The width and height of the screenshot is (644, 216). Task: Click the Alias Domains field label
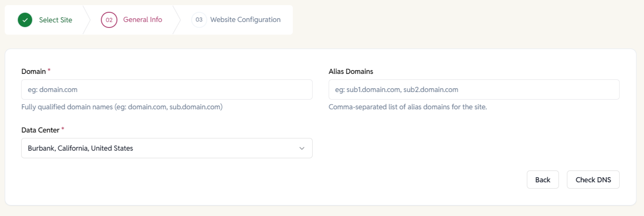(x=350, y=71)
